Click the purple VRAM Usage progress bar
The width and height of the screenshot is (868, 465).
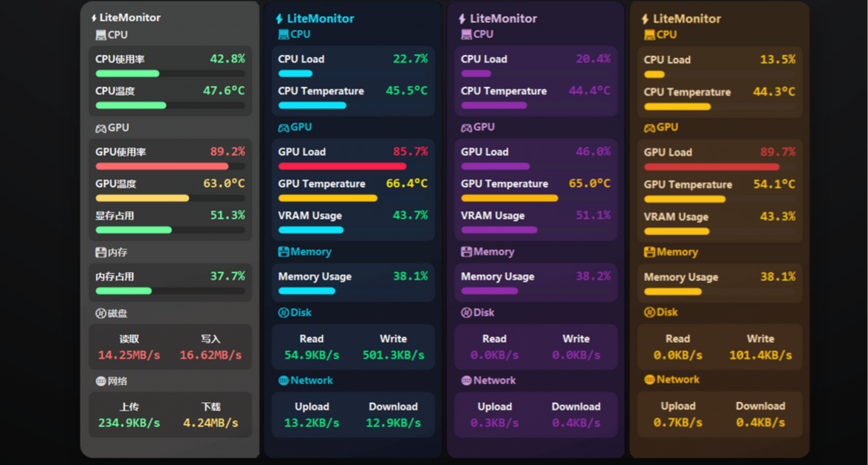pos(499,230)
